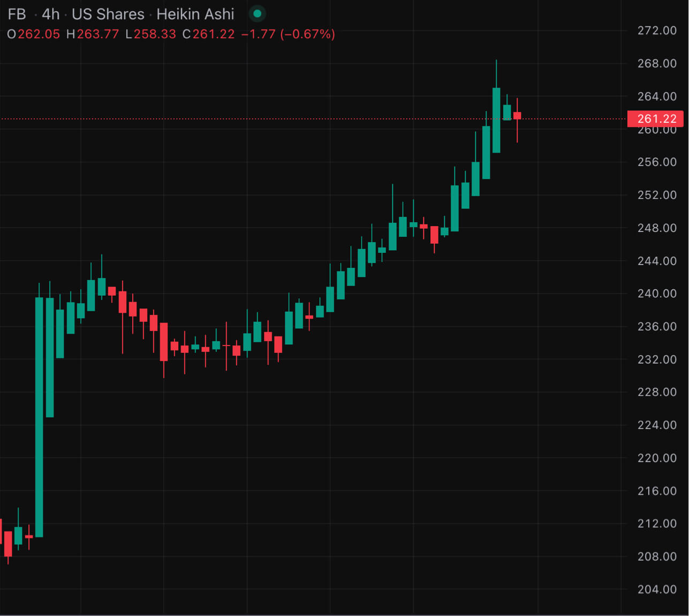This screenshot has height=616, width=689.
Task: Click the 264.00 price axis label
Action: click(x=657, y=96)
